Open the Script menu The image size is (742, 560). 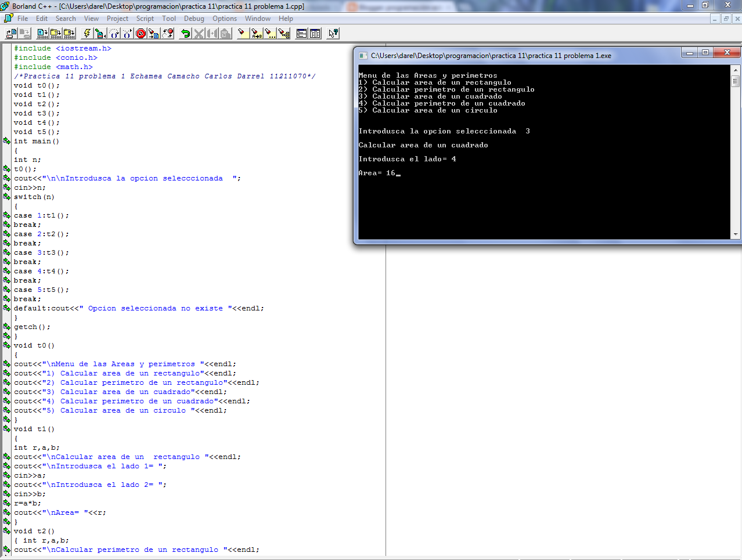(x=145, y=18)
